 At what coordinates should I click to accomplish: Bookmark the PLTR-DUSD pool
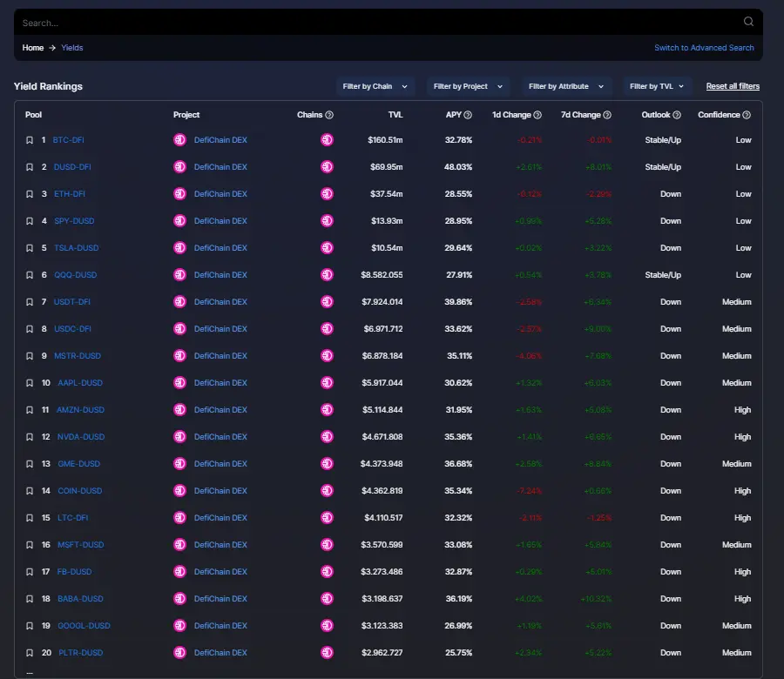[x=30, y=653]
